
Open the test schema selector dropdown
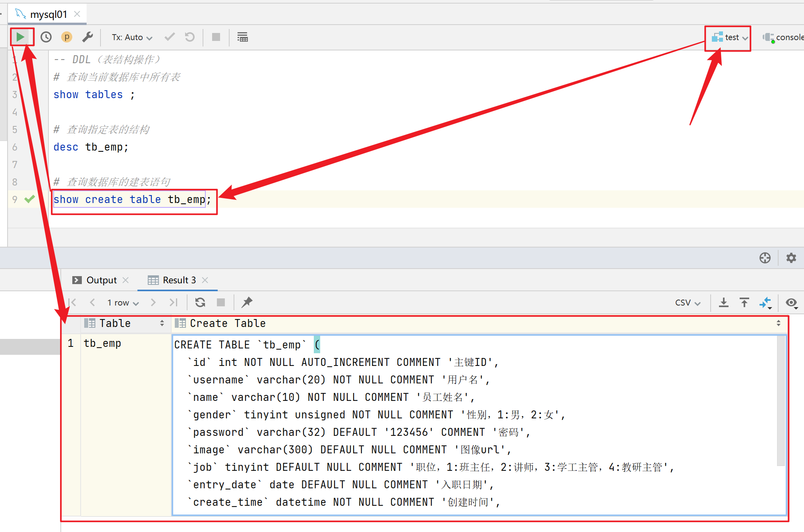(730, 37)
